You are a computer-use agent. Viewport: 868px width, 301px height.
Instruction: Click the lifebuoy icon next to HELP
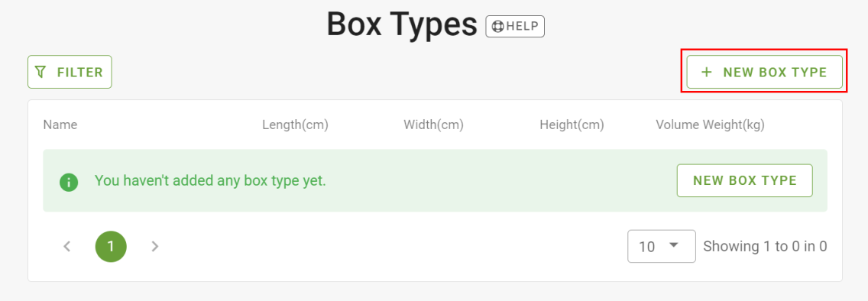tap(497, 27)
